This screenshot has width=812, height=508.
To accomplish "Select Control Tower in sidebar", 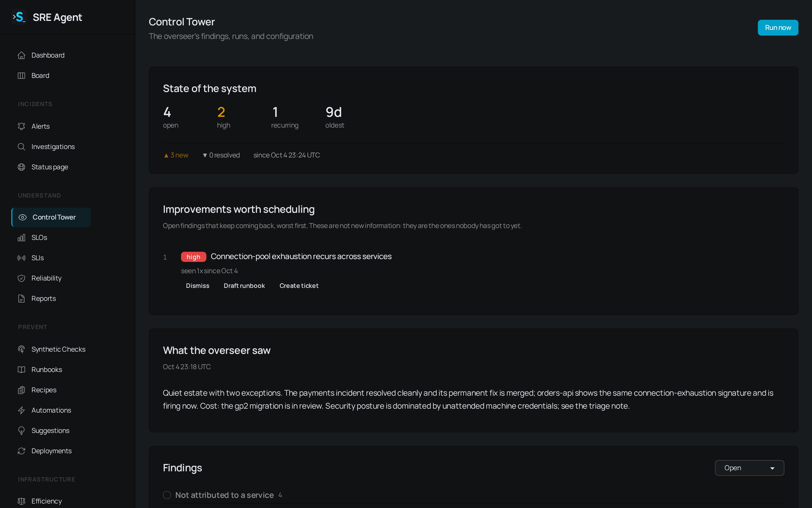I will (x=51, y=217).
